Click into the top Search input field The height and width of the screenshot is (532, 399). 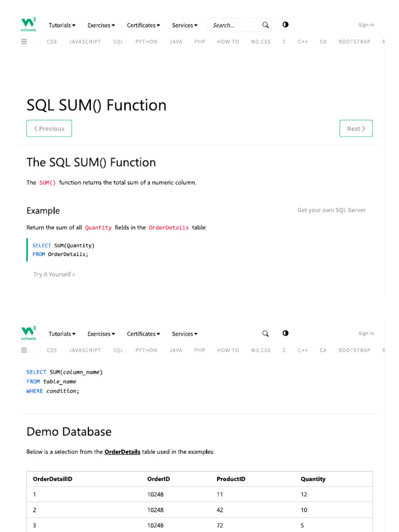234,25
